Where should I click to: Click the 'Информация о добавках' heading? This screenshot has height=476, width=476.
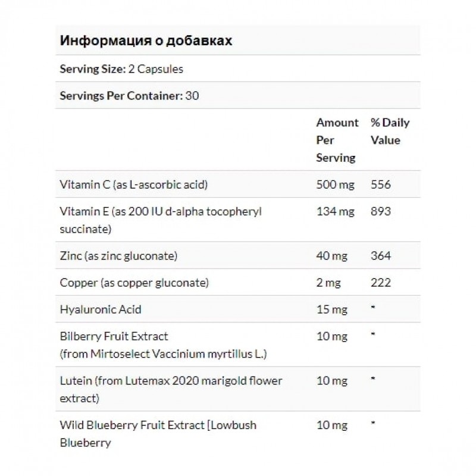(146, 41)
